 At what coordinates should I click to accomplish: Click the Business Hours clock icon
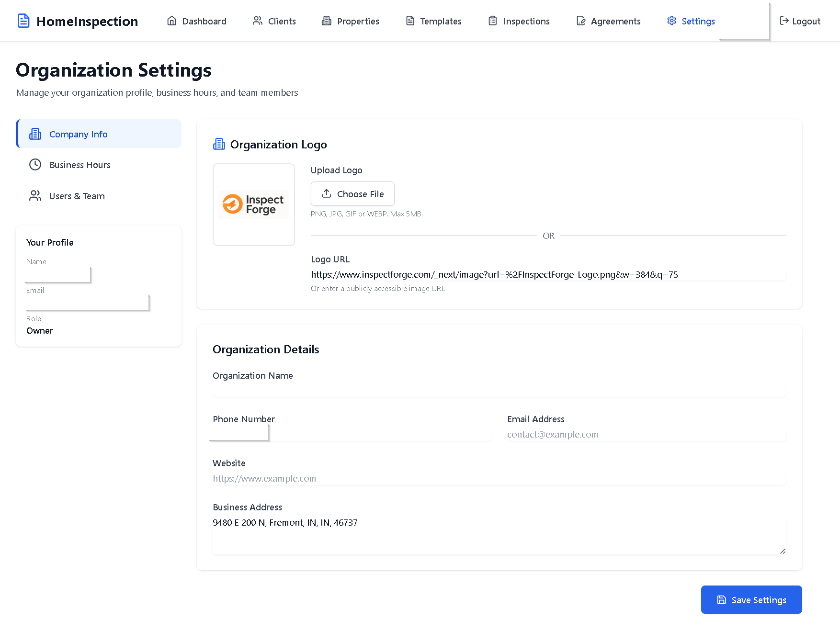coord(35,165)
